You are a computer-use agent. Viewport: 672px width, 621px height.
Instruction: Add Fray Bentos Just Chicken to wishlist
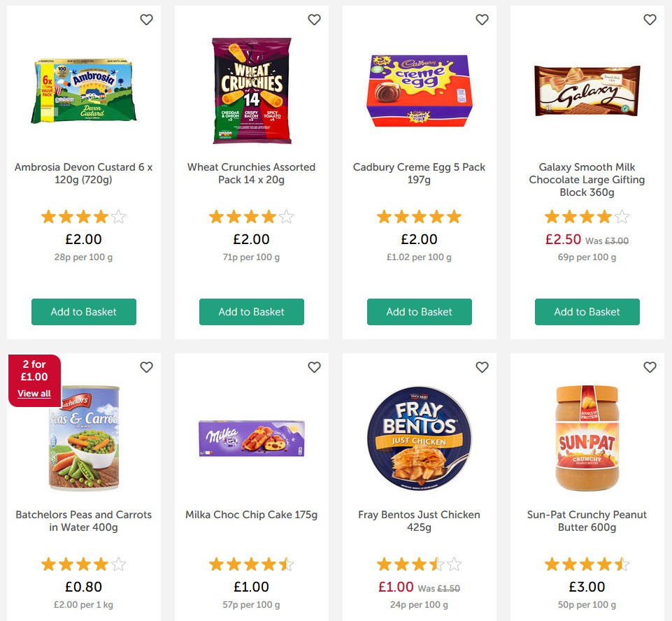coord(482,366)
